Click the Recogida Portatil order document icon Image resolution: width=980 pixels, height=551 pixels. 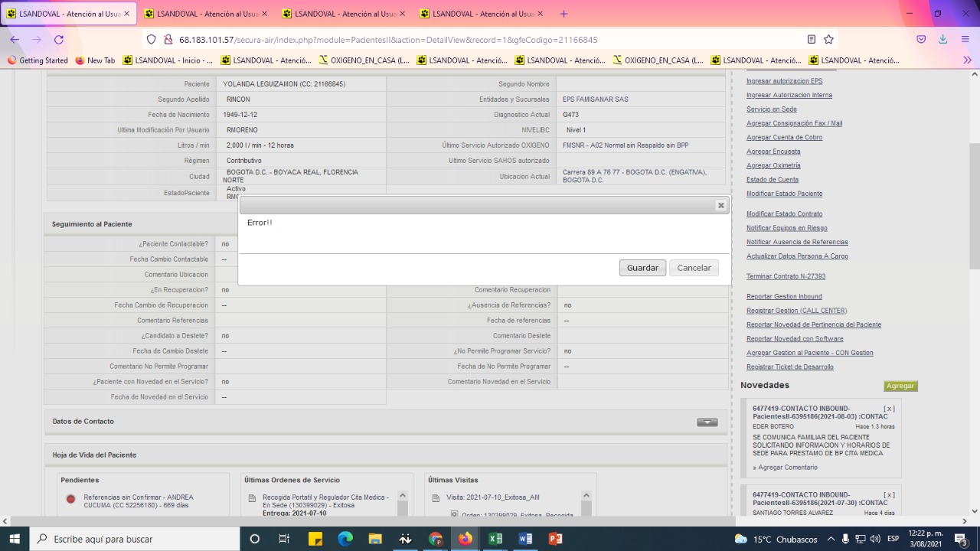click(x=253, y=497)
